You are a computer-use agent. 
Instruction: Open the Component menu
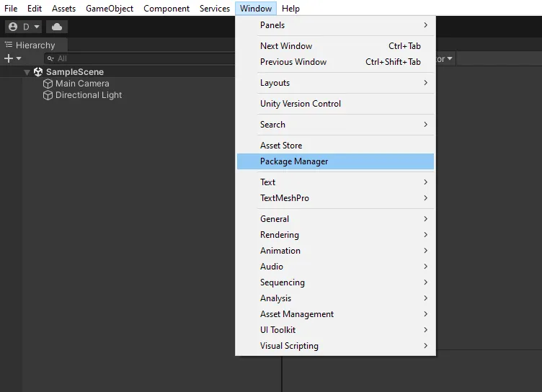pos(166,9)
